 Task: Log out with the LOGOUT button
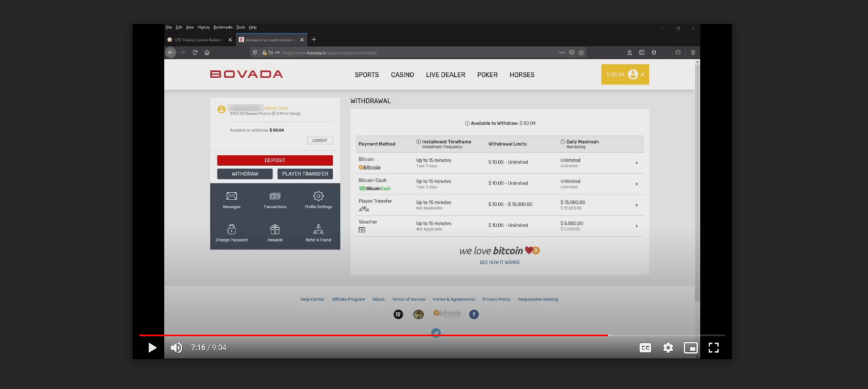pyautogui.click(x=320, y=140)
